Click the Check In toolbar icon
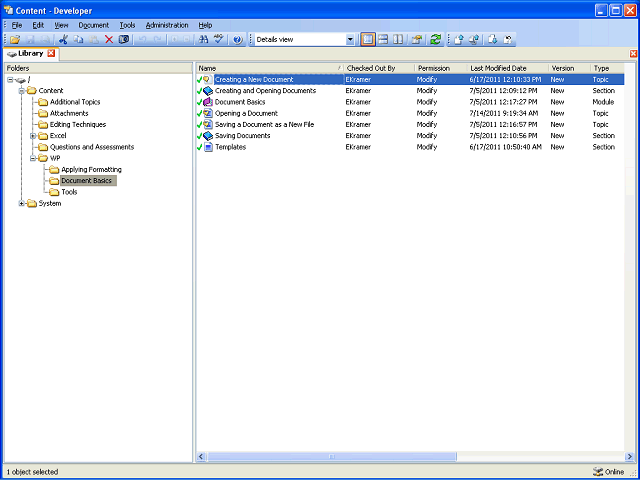The height and width of the screenshot is (480, 640). 459,40
